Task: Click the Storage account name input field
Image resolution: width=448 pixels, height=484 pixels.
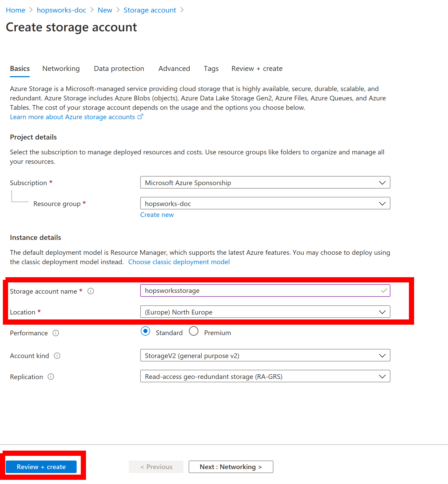Action: pos(261,291)
